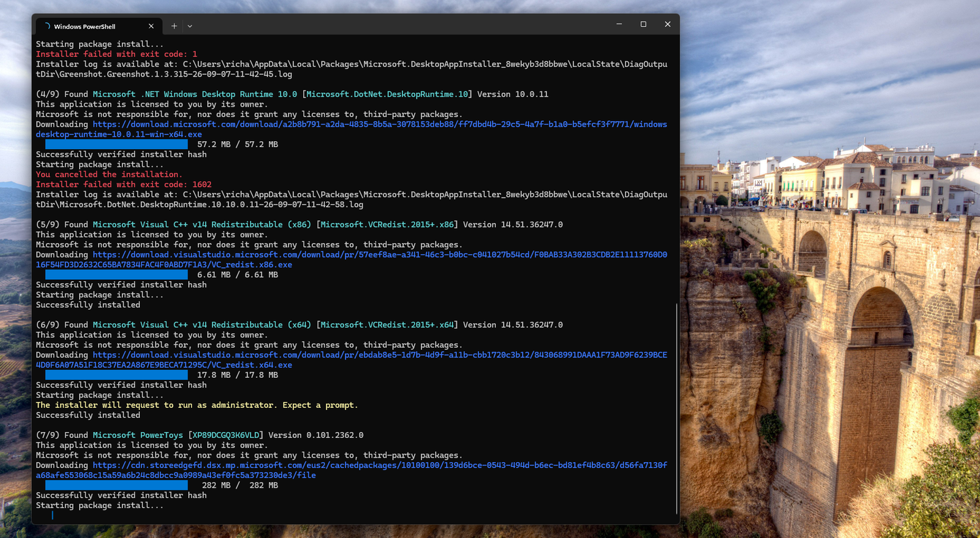Click the 'Installer failed with exit code: 1' line
980x538 pixels.
[x=116, y=54]
